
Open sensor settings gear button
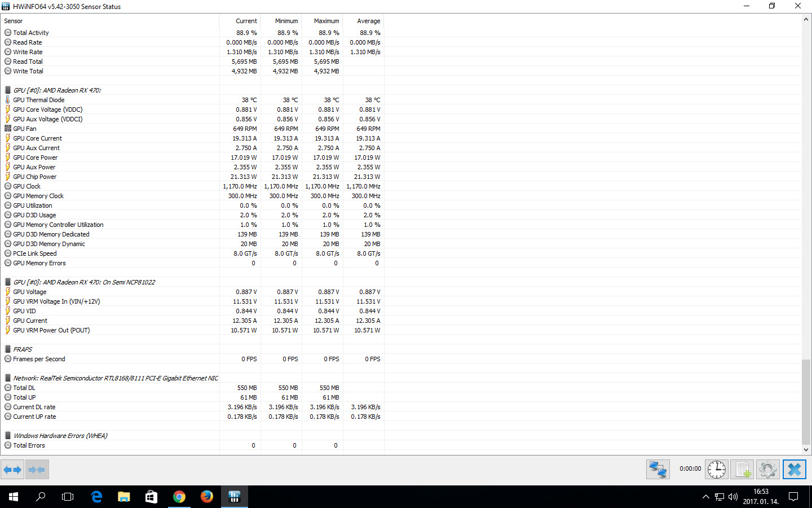click(767, 469)
